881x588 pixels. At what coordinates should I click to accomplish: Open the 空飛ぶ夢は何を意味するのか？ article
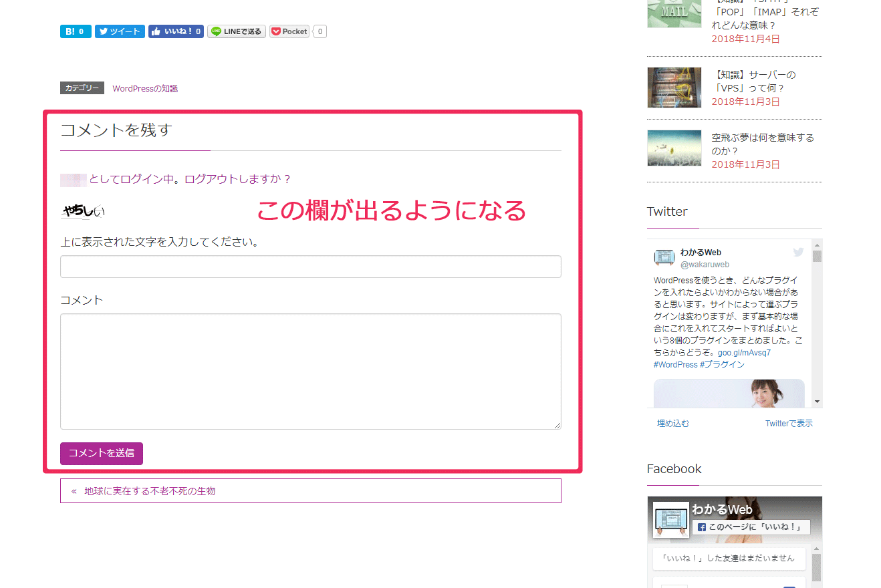click(762, 144)
